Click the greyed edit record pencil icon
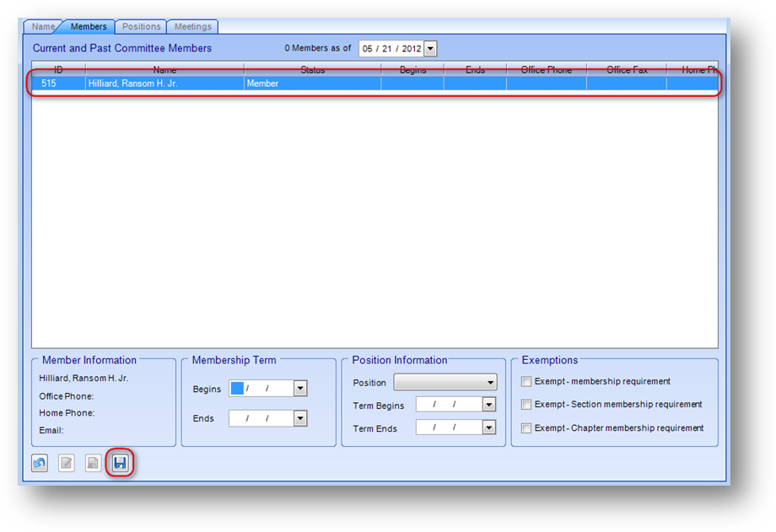Image resolution: width=776 pixels, height=532 pixels. click(x=67, y=463)
